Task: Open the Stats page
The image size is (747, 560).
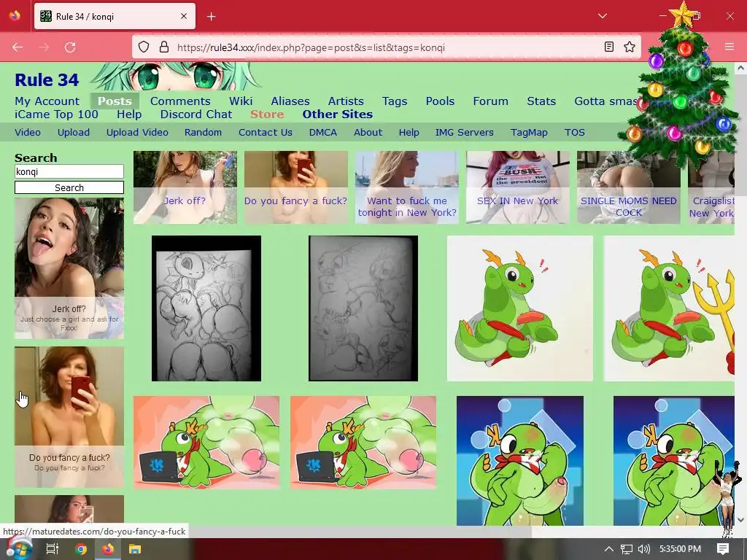Action: 541,101
